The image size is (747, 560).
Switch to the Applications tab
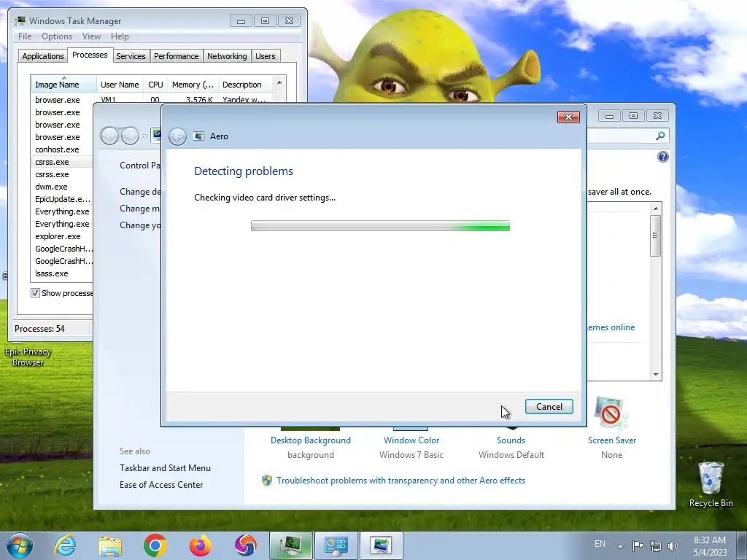coord(43,56)
